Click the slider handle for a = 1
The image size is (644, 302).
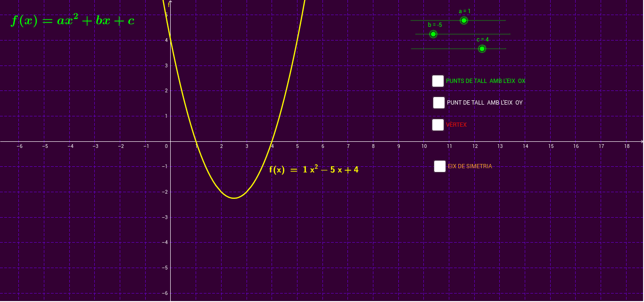point(464,20)
